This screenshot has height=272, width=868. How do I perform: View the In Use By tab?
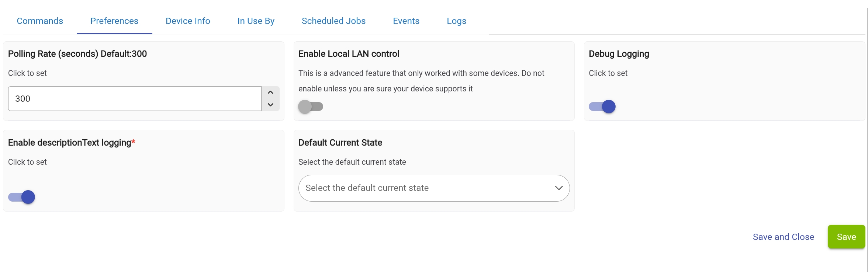pos(256,21)
